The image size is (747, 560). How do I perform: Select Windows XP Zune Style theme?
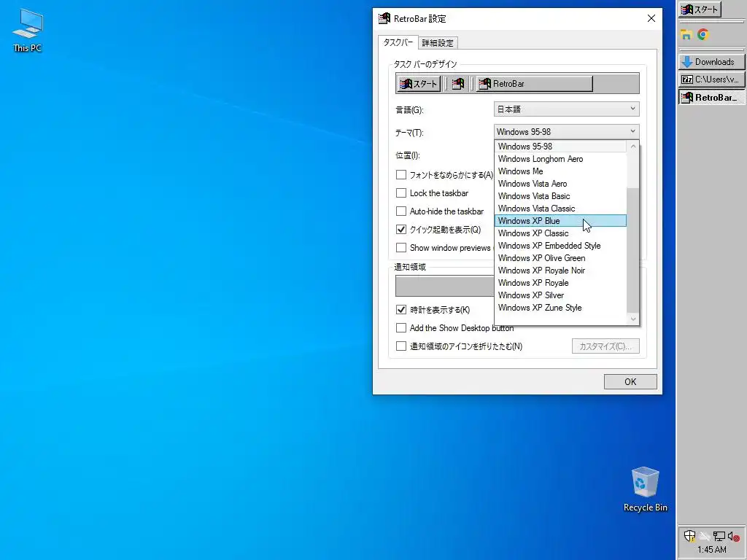[x=561, y=307]
